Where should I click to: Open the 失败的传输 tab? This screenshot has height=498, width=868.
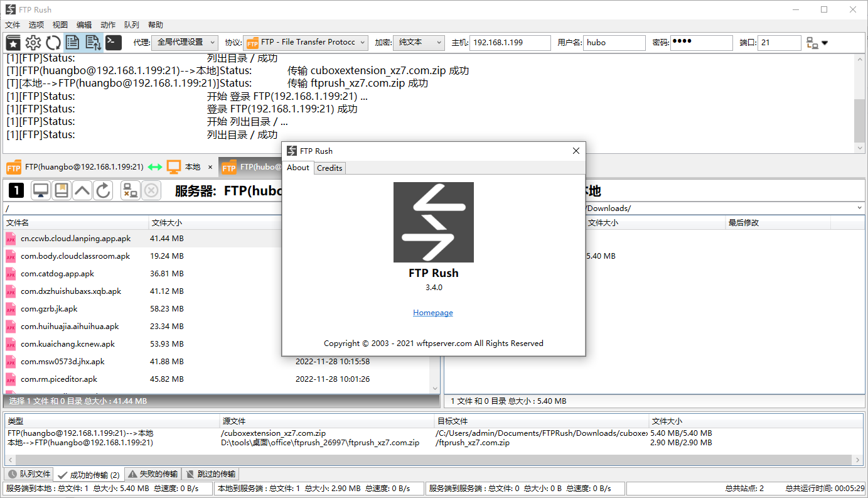pos(153,474)
